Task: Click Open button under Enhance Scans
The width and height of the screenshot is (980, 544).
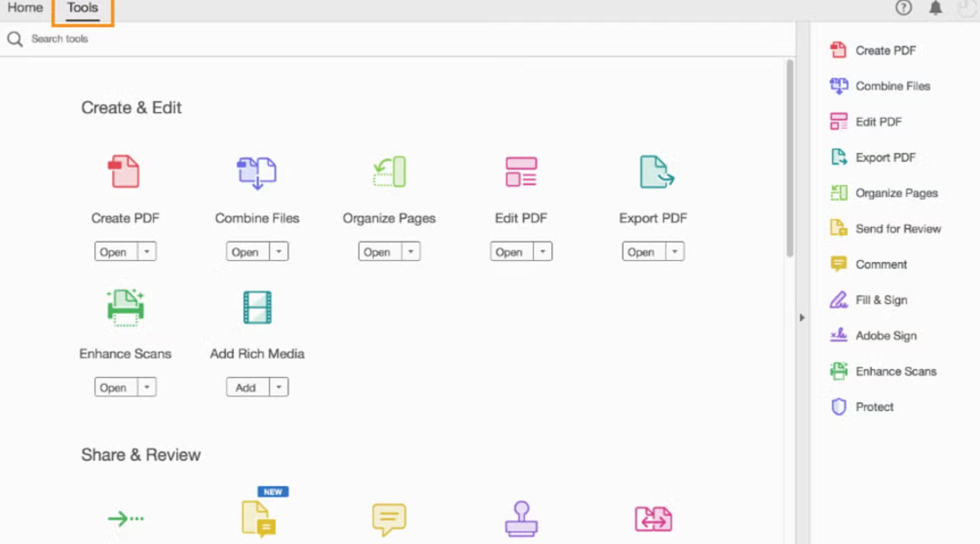Action: click(116, 387)
